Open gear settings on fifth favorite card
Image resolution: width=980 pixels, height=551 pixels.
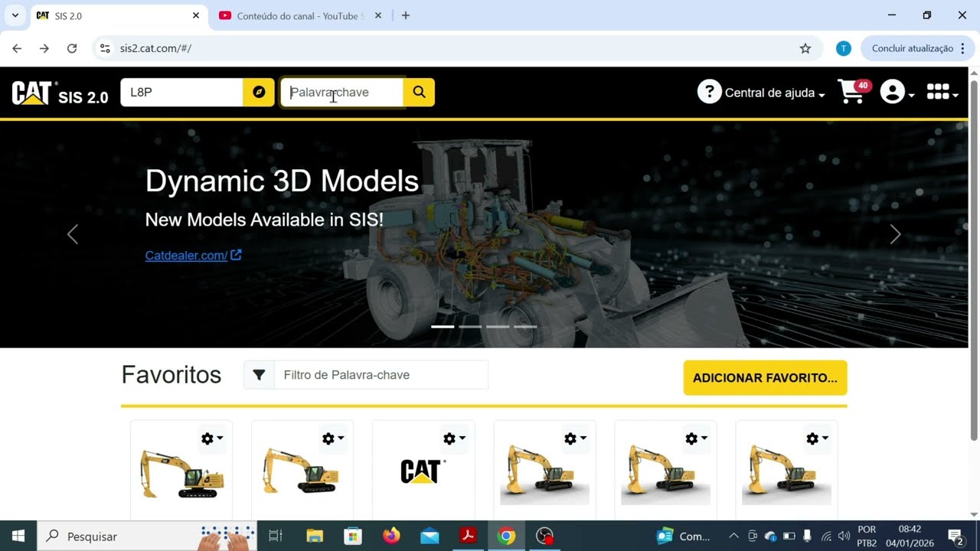tap(696, 439)
